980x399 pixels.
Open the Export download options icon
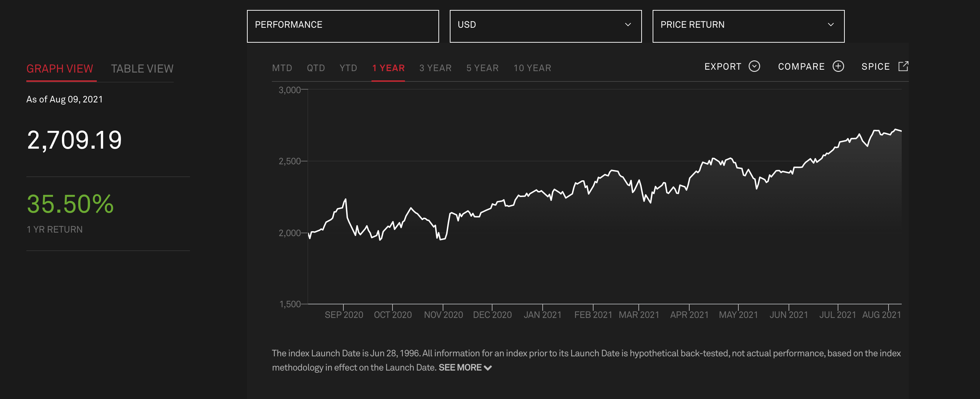(755, 66)
